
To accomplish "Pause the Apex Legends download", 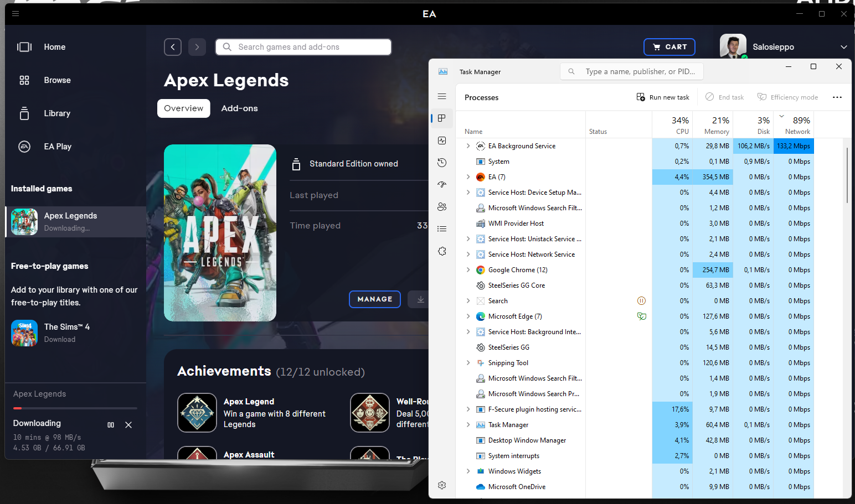I will [111, 425].
